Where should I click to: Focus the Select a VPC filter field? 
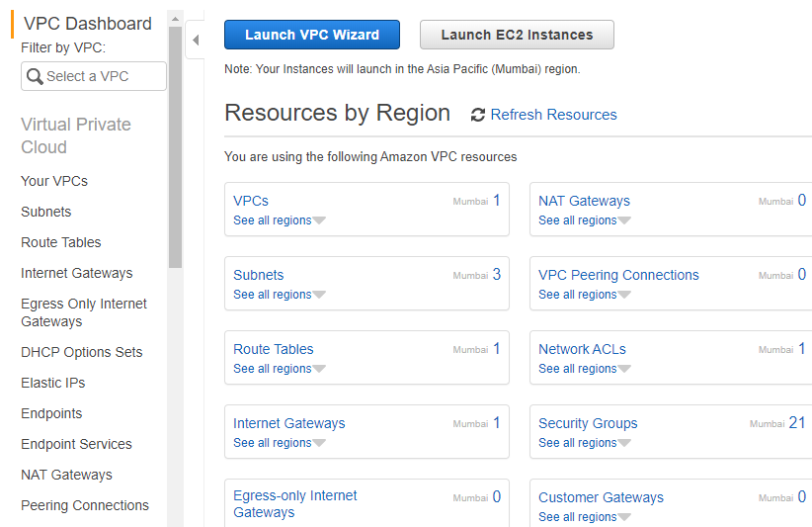click(x=94, y=76)
